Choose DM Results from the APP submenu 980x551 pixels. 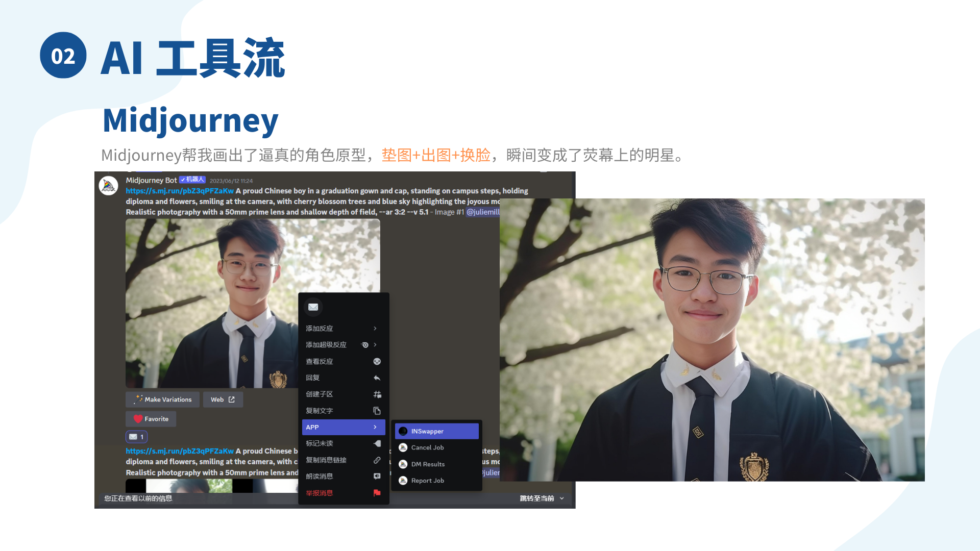click(x=437, y=464)
